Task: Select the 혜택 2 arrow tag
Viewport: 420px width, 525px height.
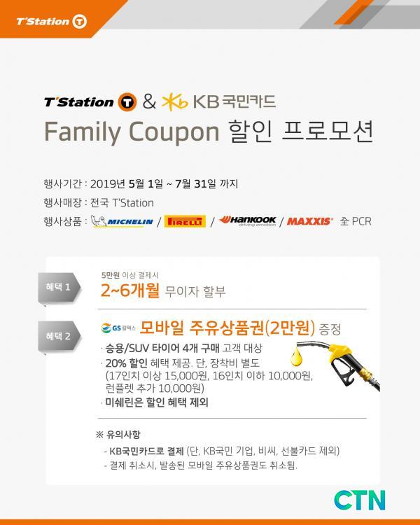Action: click(59, 337)
